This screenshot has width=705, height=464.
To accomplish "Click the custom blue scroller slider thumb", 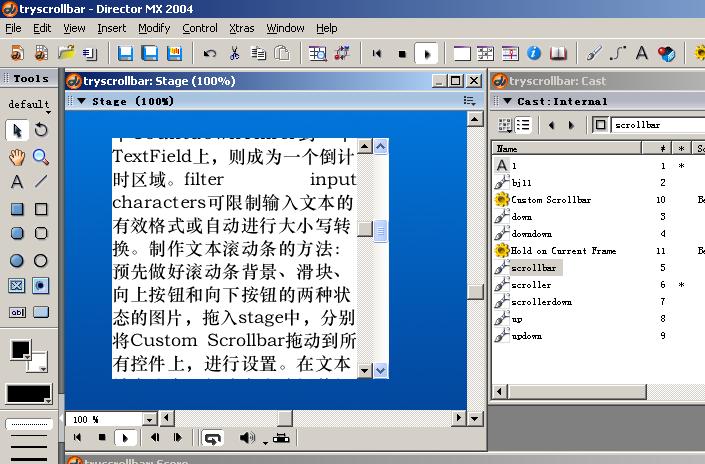I will pos(380,231).
